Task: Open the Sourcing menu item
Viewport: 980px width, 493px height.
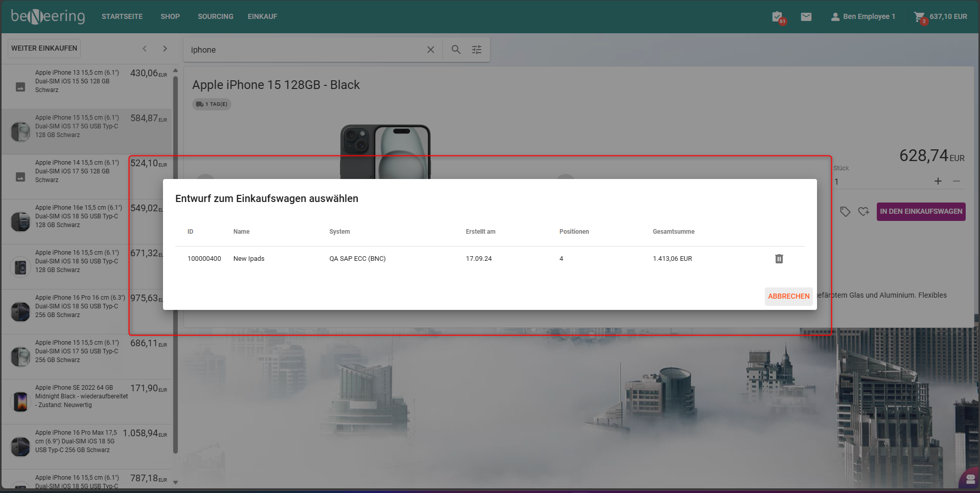Action: click(x=215, y=17)
